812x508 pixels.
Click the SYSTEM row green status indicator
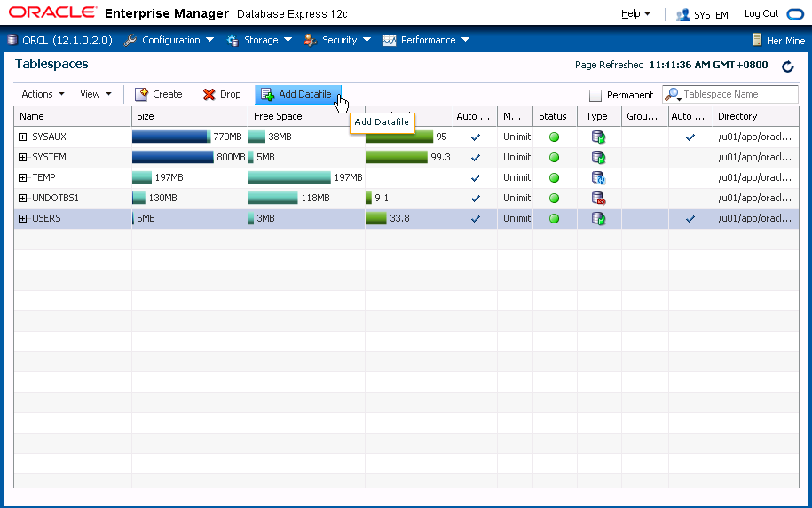(x=554, y=157)
